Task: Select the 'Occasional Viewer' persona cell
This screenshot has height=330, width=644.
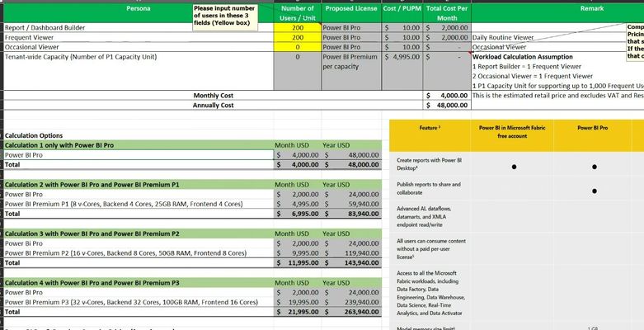Action: tap(139, 47)
